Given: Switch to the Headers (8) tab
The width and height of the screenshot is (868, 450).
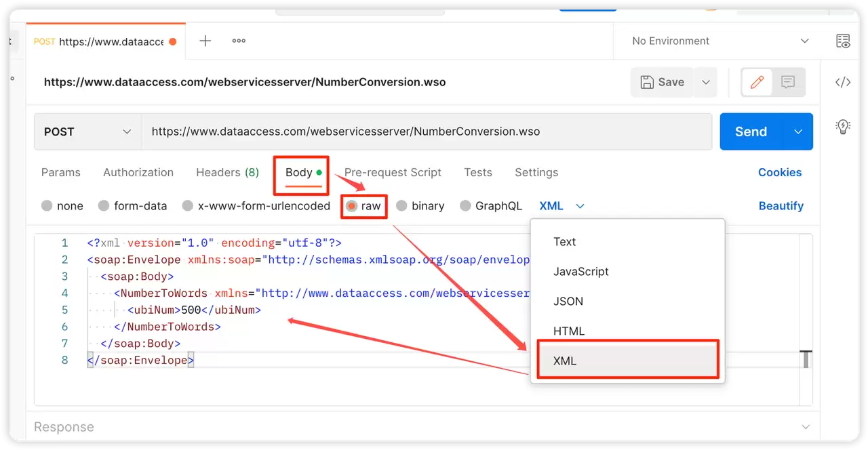Looking at the screenshot, I should 227,172.
